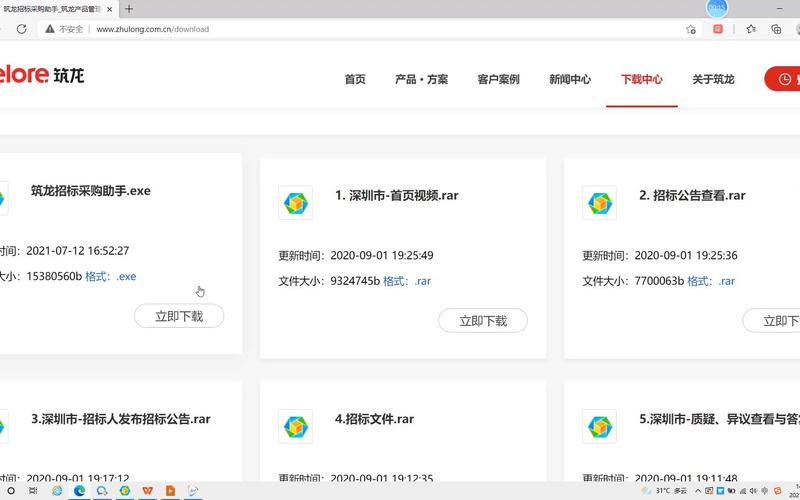Add this page to favorites star
Image resolution: width=800 pixels, height=500 pixels.
coord(691,29)
